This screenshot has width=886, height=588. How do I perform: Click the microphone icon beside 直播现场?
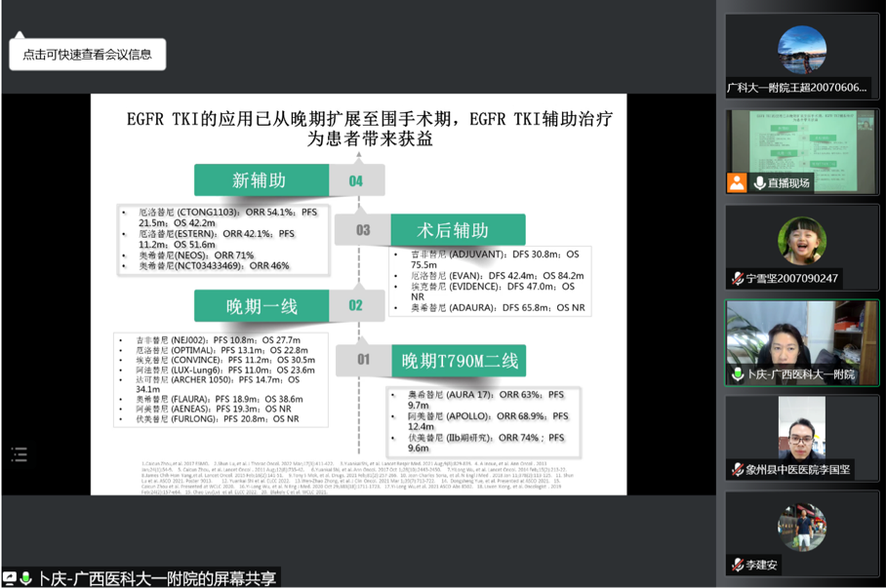pyautogui.click(x=759, y=182)
